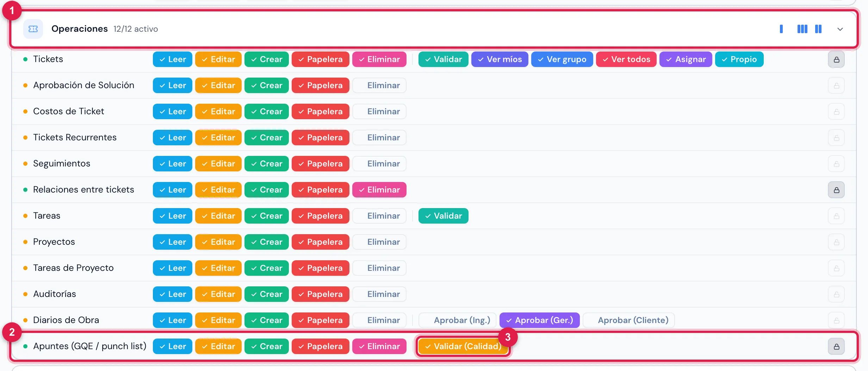Disable Aprobar (Ger.) for Diarios de Obra
Image resolution: width=868 pixels, height=371 pixels.
point(539,320)
